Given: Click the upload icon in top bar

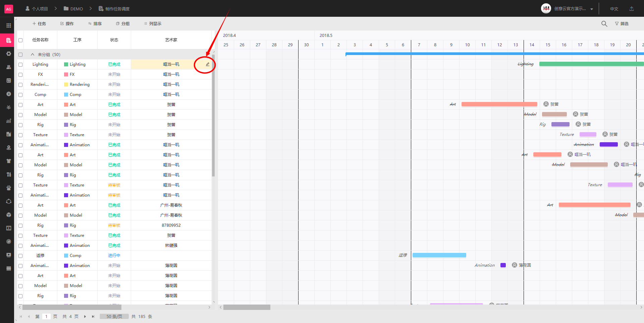Looking at the screenshot, I should [632, 9].
